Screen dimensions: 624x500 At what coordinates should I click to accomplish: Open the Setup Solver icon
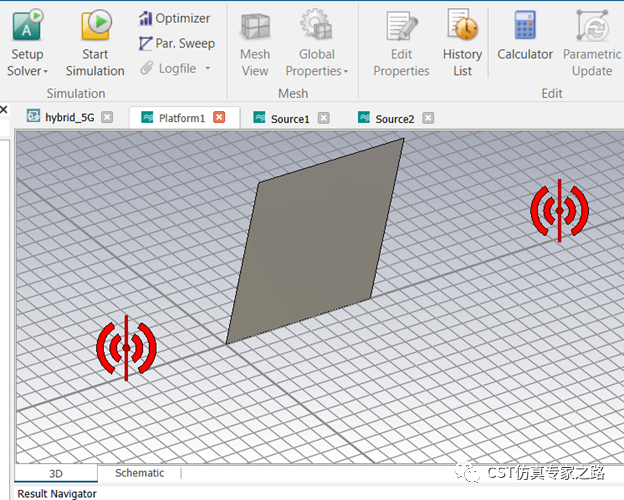(x=27, y=25)
